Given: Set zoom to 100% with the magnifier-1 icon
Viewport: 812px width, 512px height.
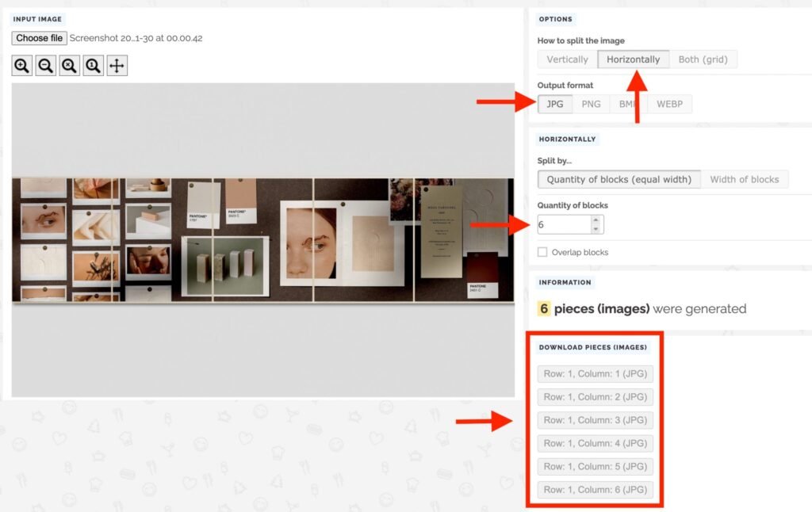Looking at the screenshot, I should coord(93,65).
